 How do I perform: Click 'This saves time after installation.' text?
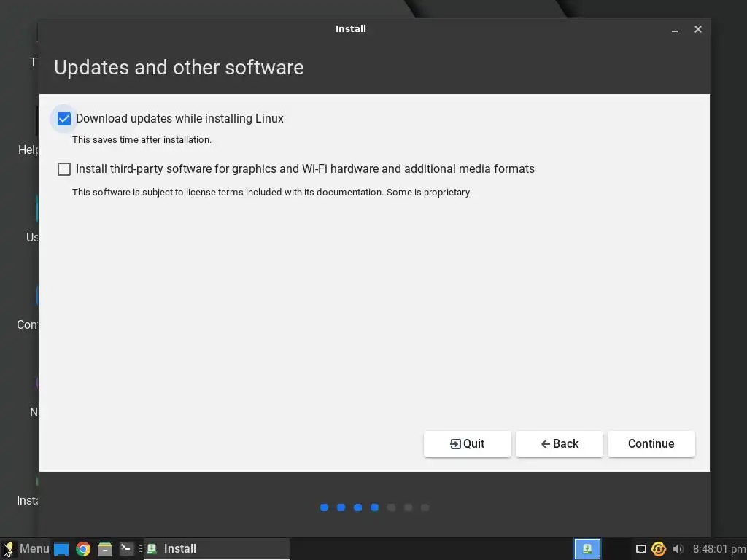point(142,140)
